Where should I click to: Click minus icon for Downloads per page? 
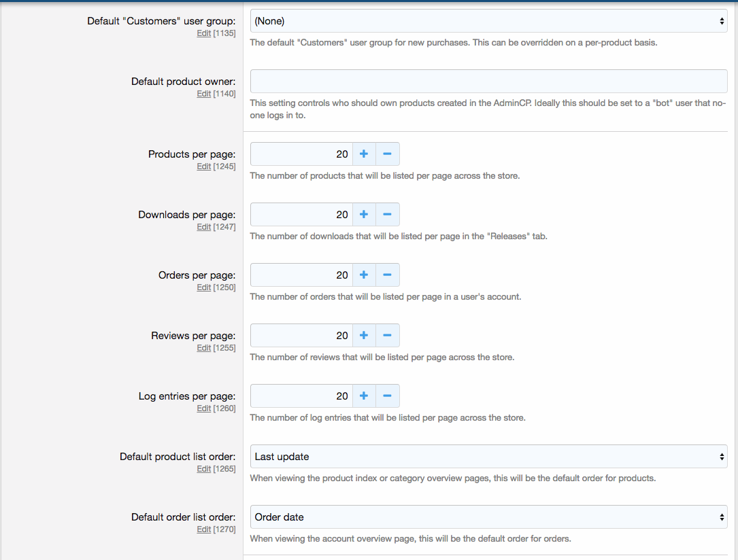[387, 215]
